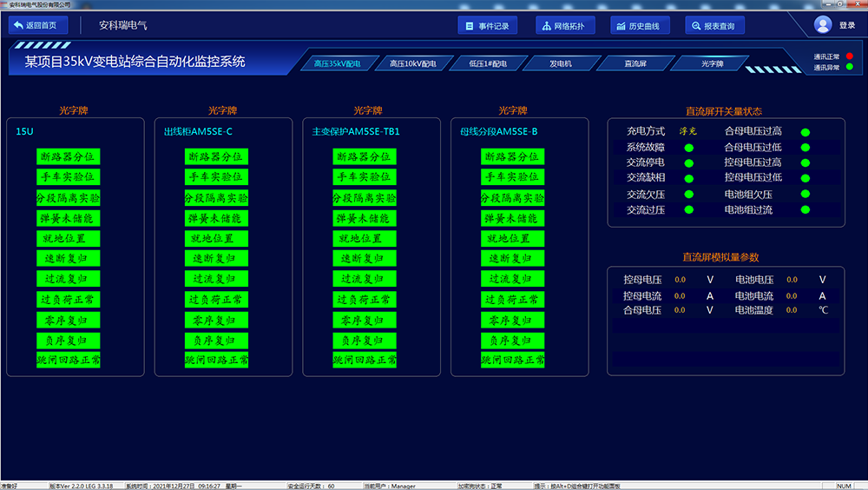
Task: Select the 发电机 tab
Action: 561,63
